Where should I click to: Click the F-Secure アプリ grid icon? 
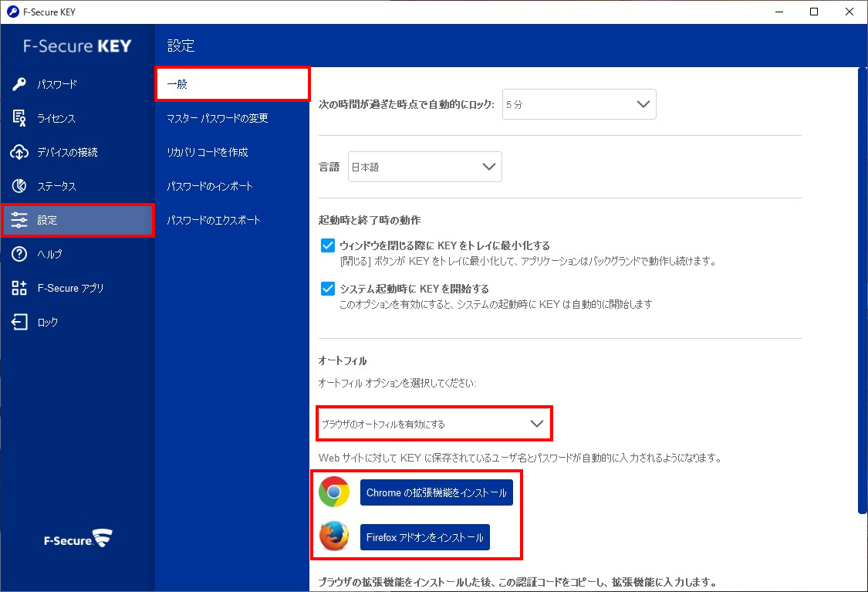coord(20,288)
